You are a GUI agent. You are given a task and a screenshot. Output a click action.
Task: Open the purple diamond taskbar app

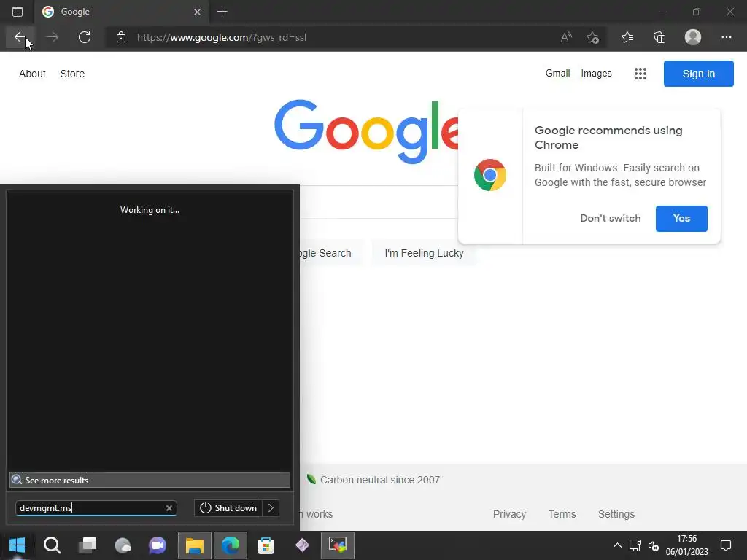coord(302,545)
